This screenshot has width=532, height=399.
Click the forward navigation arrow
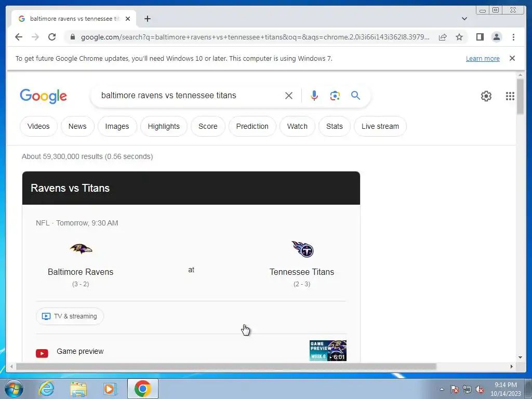coord(35,37)
